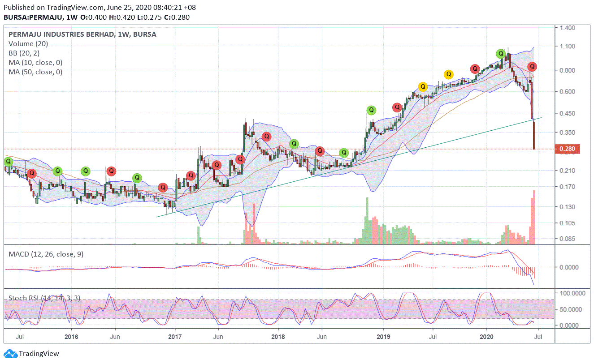Click the red Q marker just after 2017 label

[x=191, y=176]
